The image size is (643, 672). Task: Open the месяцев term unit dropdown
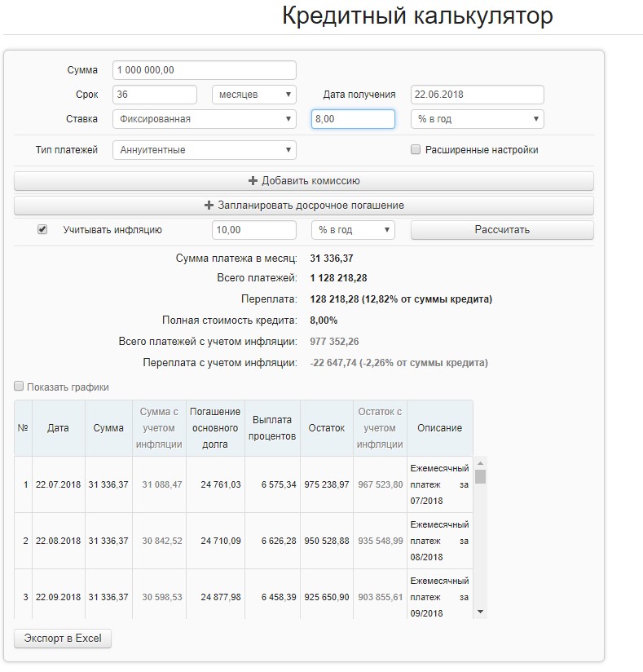pyautogui.click(x=254, y=95)
